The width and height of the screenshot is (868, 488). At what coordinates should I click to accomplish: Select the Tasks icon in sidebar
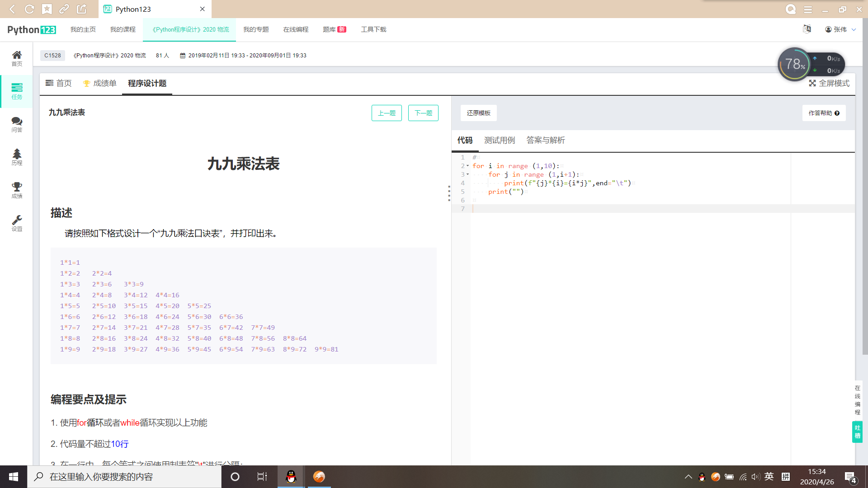[x=17, y=91]
